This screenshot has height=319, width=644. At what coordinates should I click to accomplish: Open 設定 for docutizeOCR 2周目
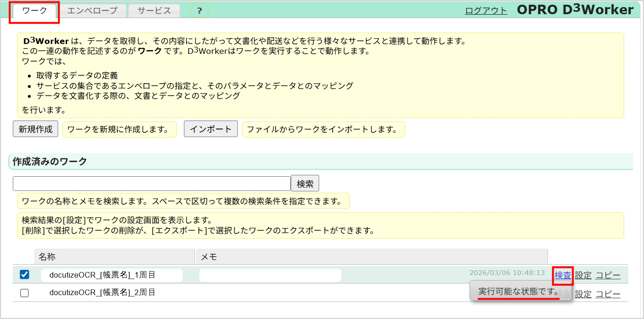(x=583, y=293)
